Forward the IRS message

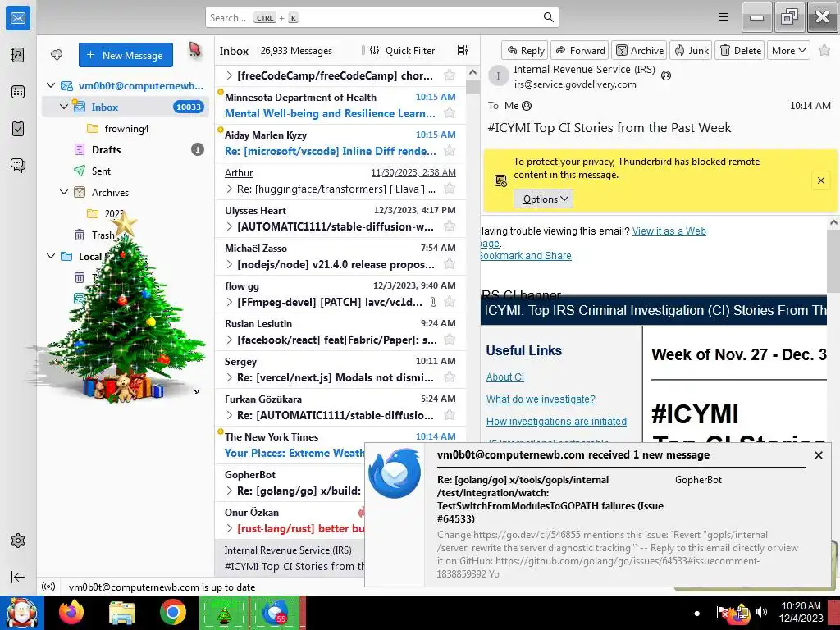coord(580,50)
